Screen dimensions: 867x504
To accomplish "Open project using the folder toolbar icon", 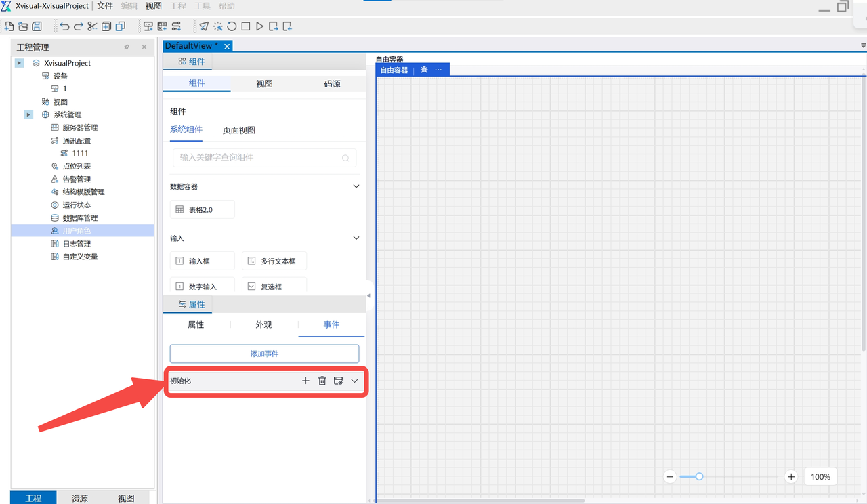I will click(x=23, y=26).
